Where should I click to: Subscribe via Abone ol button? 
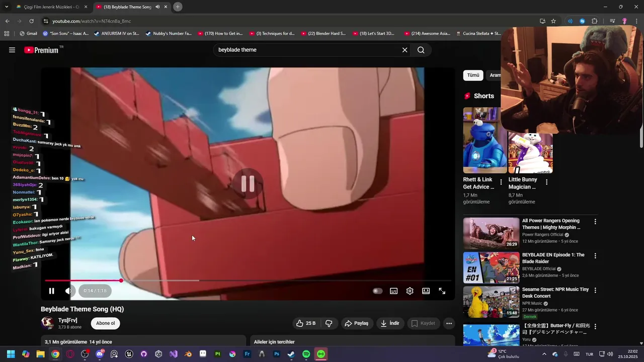[x=106, y=323]
